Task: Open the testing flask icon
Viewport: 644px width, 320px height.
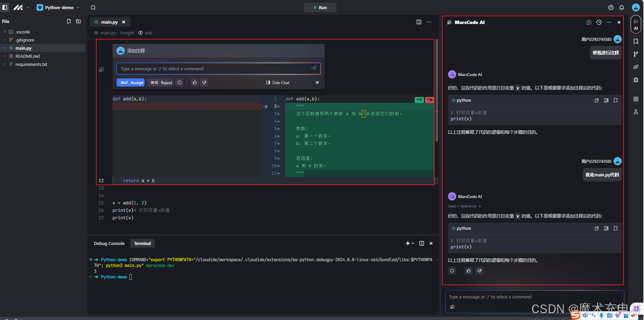Action: [x=636, y=112]
